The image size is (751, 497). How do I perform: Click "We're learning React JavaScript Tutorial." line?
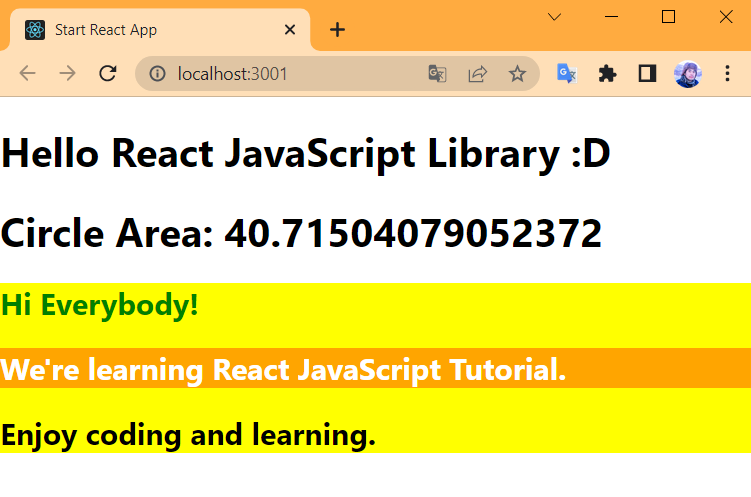tap(284, 370)
